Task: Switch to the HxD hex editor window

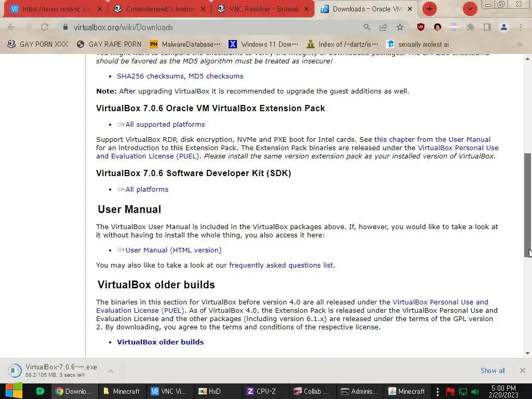Action: [218, 391]
